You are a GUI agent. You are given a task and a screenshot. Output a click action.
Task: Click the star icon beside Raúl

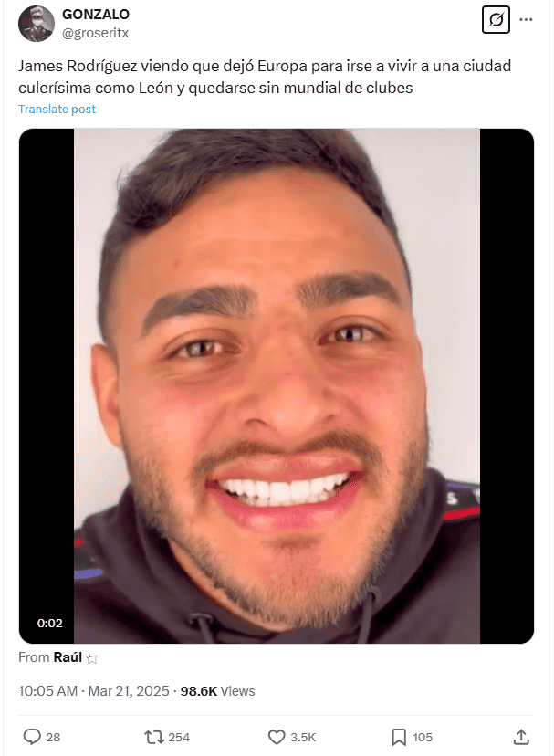91,658
